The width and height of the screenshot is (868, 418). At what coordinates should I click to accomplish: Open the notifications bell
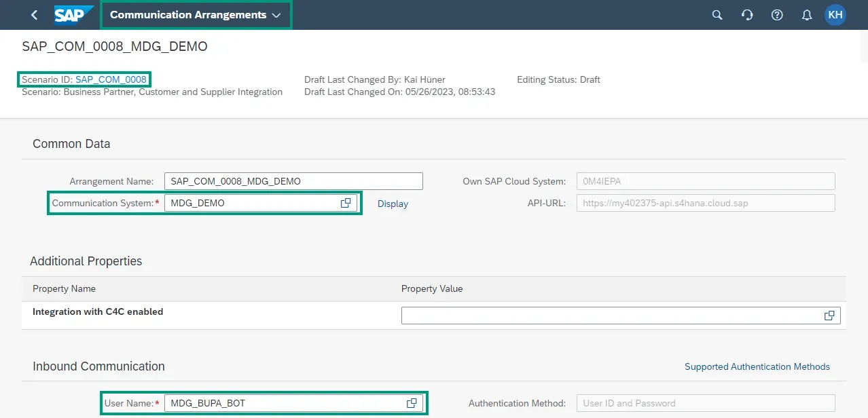(807, 15)
